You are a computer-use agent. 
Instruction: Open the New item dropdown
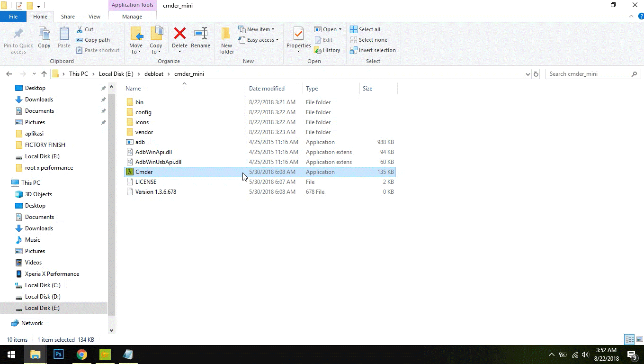(256, 29)
